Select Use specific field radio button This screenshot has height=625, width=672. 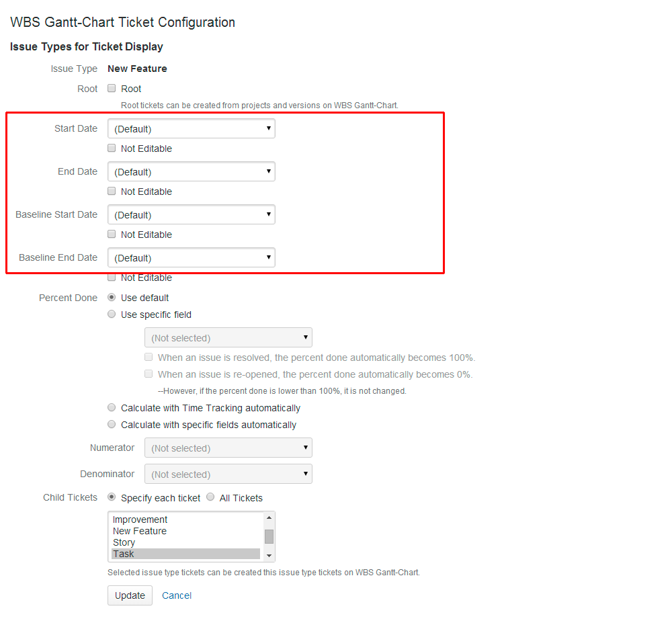(x=112, y=315)
